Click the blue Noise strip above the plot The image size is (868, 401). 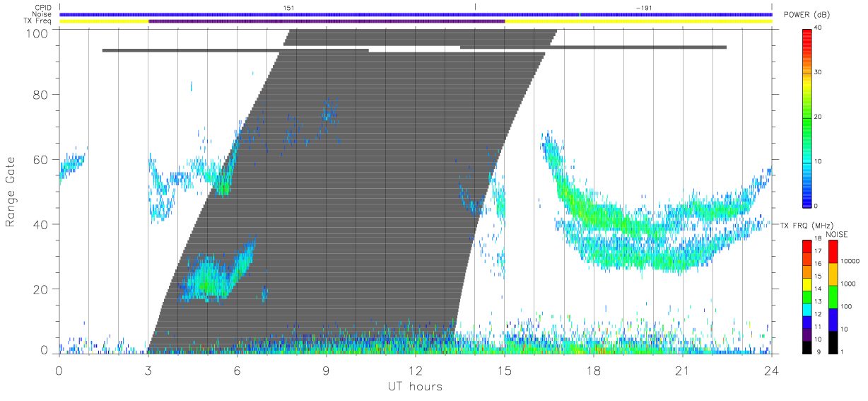point(416,14)
